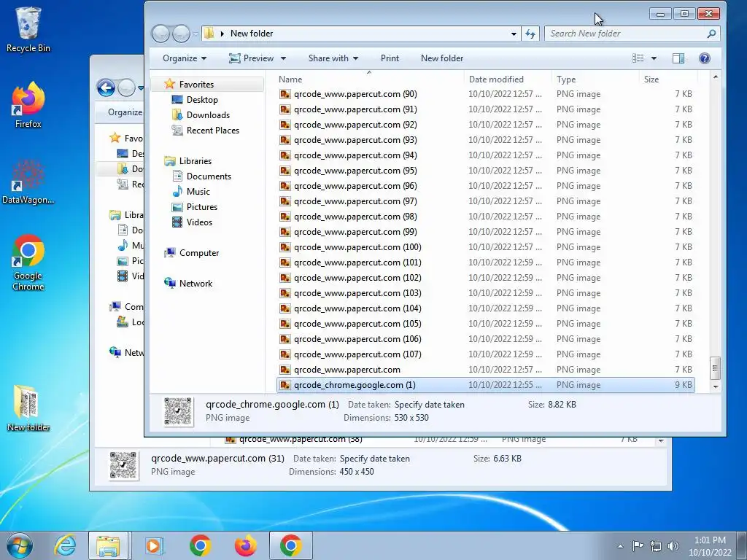747x560 pixels.
Task: Click the Change your view icon
Action: pyautogui.click(x=638, y=58)
